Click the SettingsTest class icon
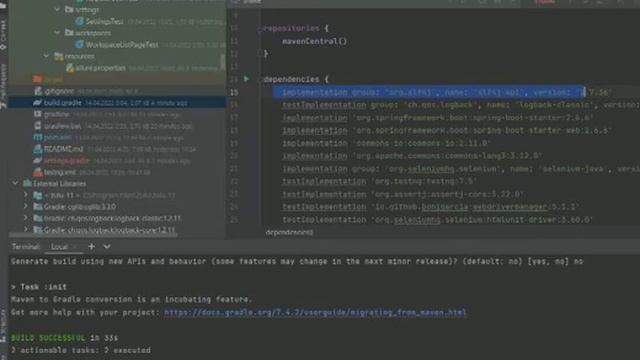640x360 pixels. pos(80,21)
